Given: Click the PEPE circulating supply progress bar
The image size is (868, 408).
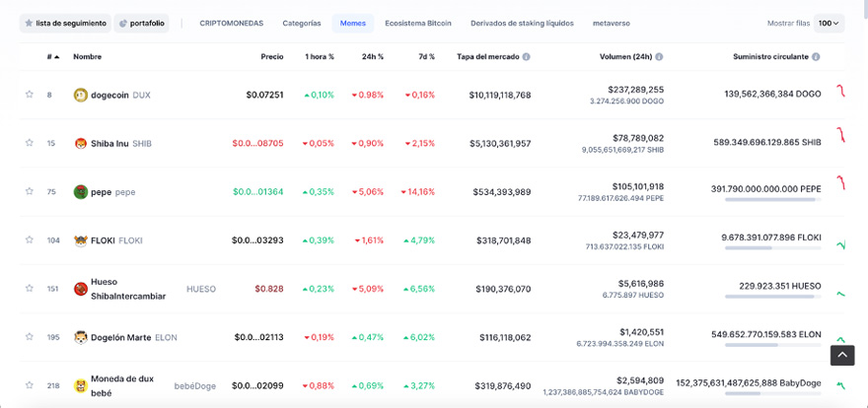Looking at the screenshot, I should 773,200.
